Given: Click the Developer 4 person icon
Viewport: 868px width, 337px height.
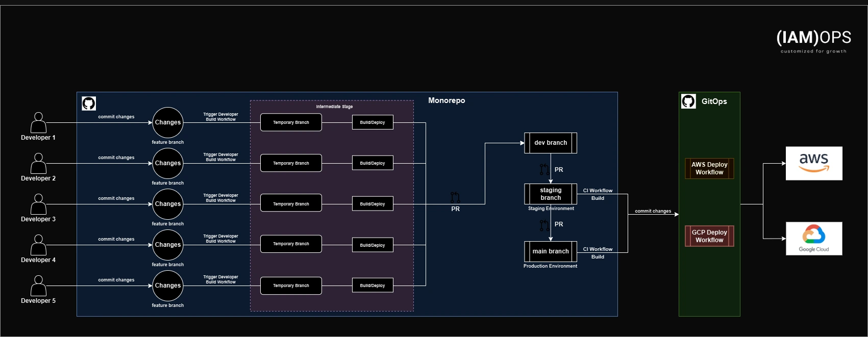Looking at the screenshot, I should click(x=38, y=245).
